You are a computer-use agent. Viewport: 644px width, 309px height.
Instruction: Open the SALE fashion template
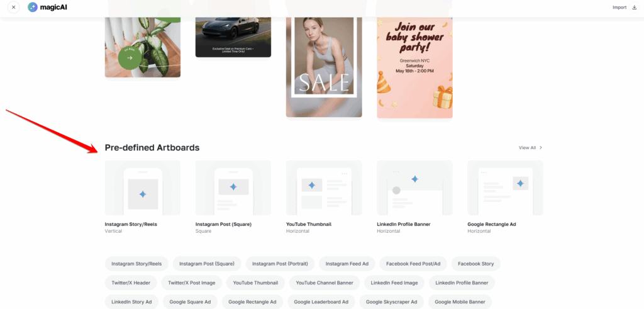point(324,67)
